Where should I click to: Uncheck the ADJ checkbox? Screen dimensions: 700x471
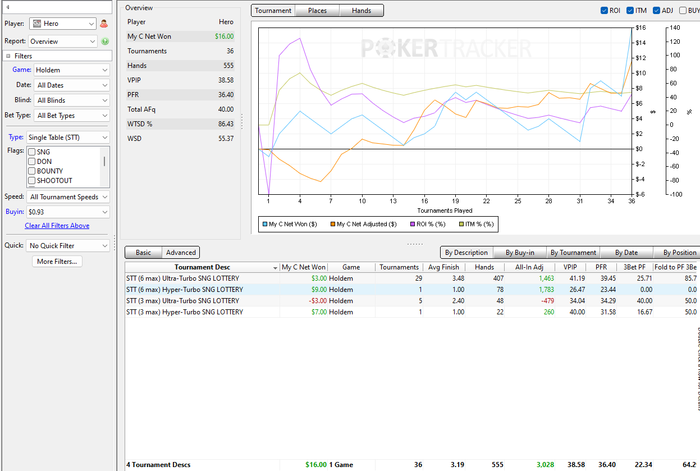tap(657, 10)
